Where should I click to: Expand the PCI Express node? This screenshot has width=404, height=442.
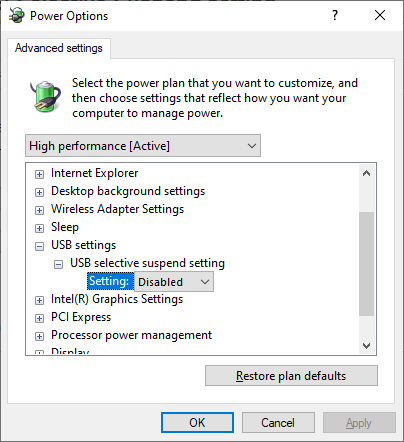click(x=39, y=318)
